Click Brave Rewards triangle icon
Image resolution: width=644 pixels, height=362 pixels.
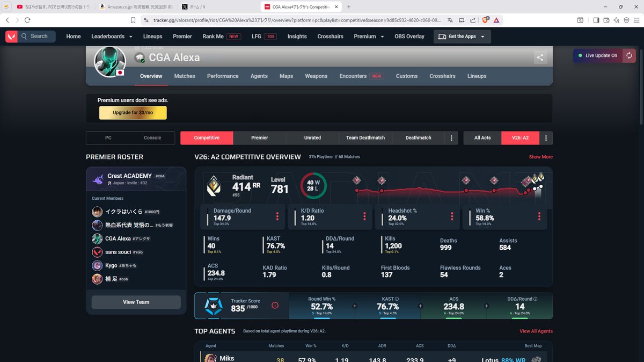(496, 20)
